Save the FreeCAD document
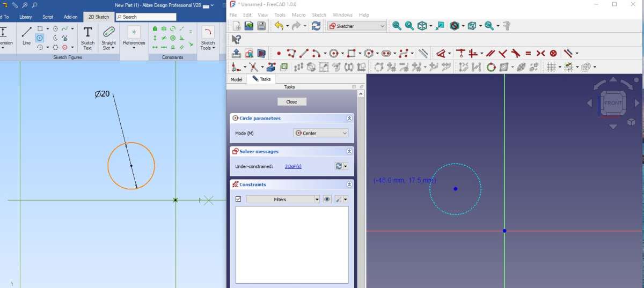 click(x=261, y=26)
